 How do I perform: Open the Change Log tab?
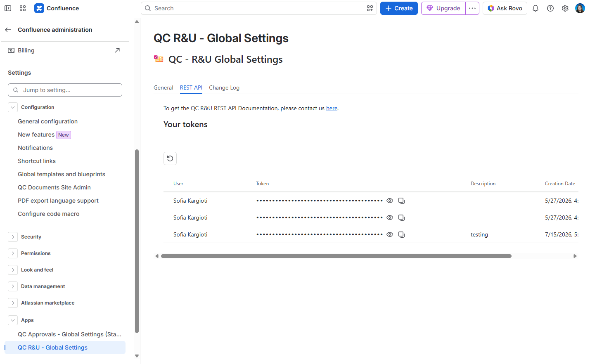pos(224,87)
